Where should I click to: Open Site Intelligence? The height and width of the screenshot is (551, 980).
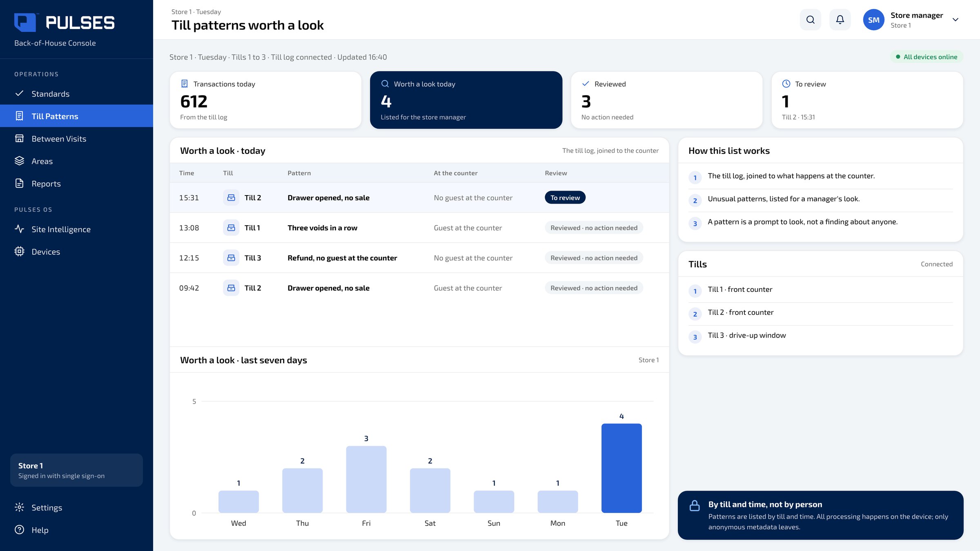76,229
